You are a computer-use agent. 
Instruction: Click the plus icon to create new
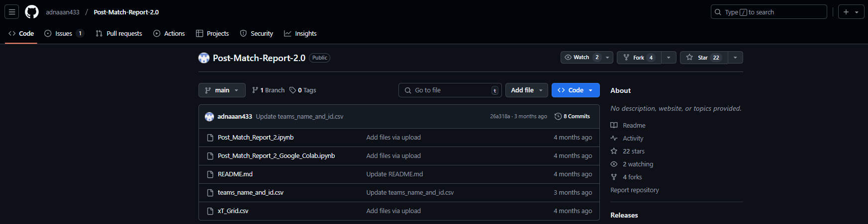[847, 12]
